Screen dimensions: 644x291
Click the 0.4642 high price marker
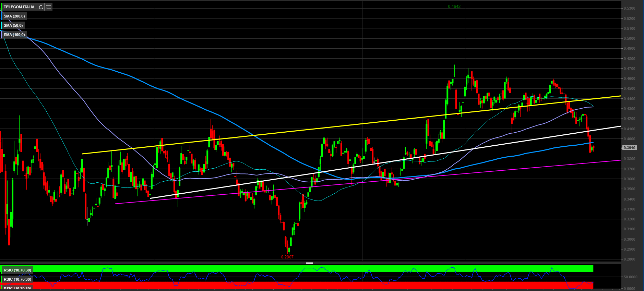(x=454, y=7)
